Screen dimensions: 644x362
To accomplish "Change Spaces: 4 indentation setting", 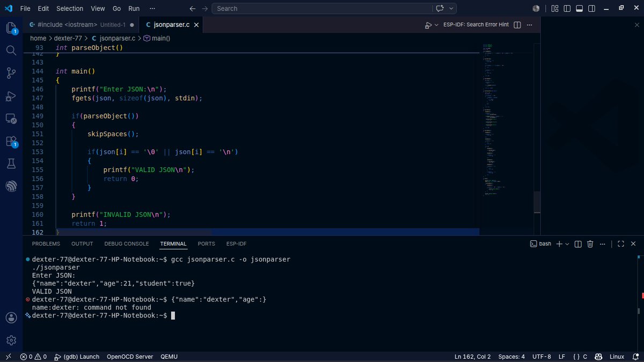I will (511, 357).
